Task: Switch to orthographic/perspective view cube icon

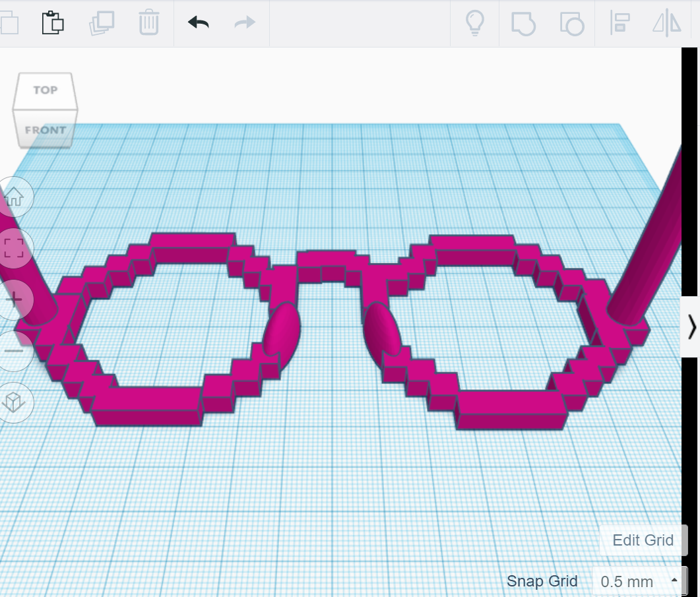Action: (x=13, y=402)
